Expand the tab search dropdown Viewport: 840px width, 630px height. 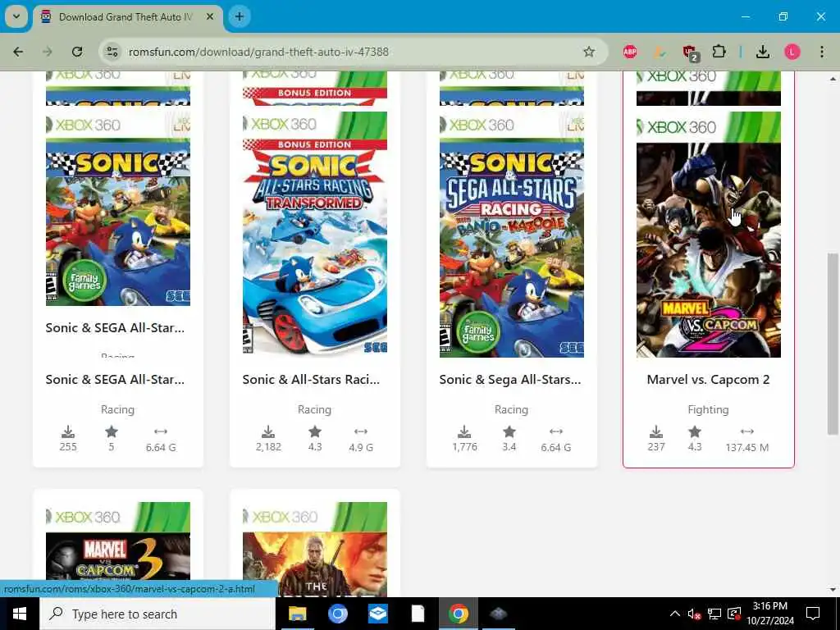coord(16,16)
